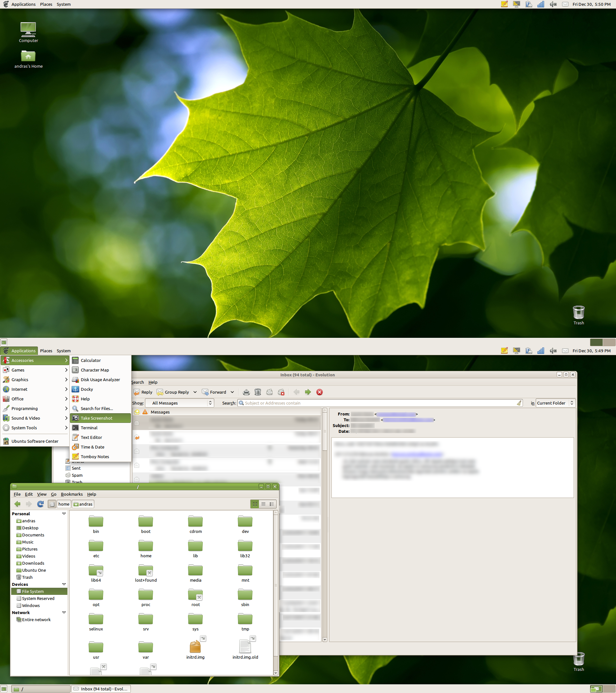Open the Search menu in Evolution
This screenshot has width=616, height=693.
(138, 382)
